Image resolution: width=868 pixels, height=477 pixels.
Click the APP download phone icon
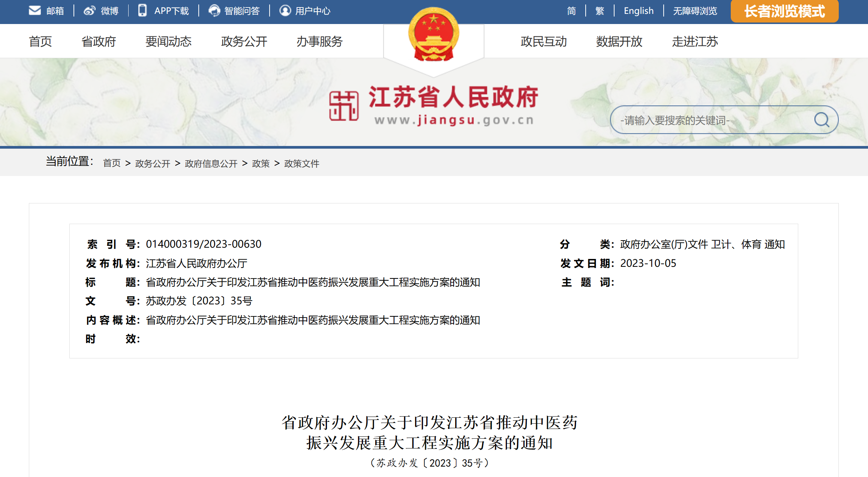(x=142, y=11)
